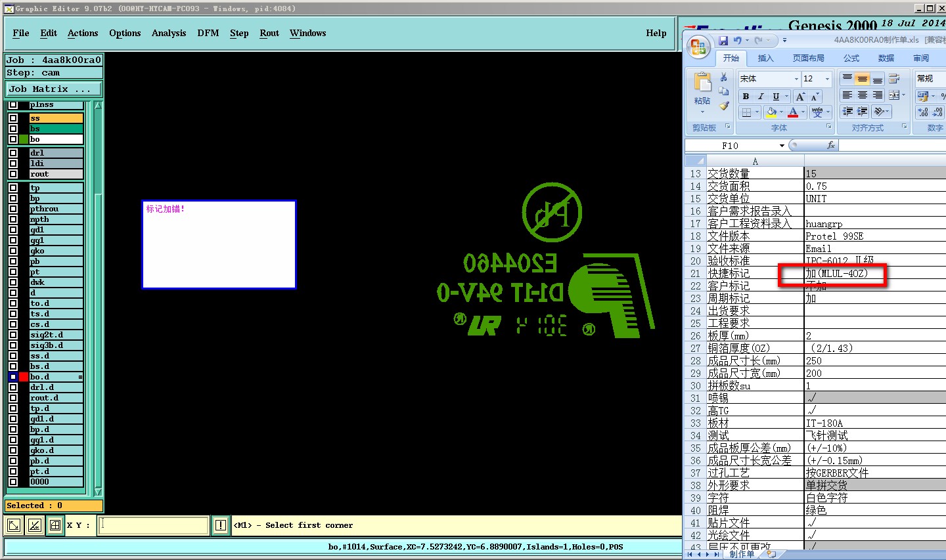Viewport: 946px width, 560px height.
Task: Click the Fill Color bucket icon
Action: 772,112
